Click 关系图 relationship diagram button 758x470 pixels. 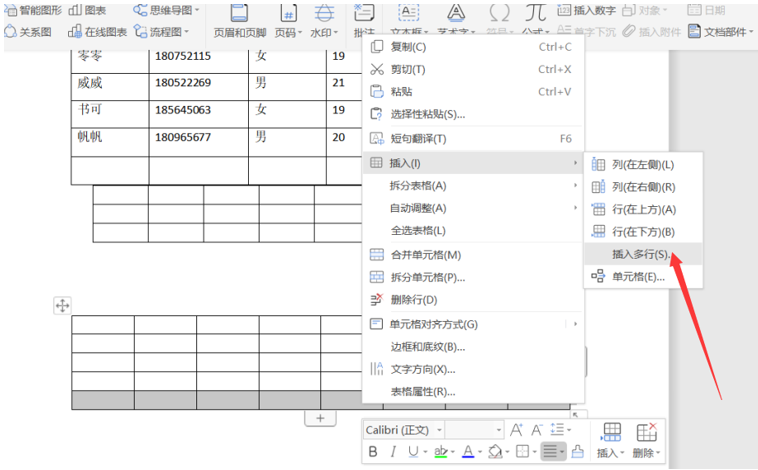click(28, 32)
